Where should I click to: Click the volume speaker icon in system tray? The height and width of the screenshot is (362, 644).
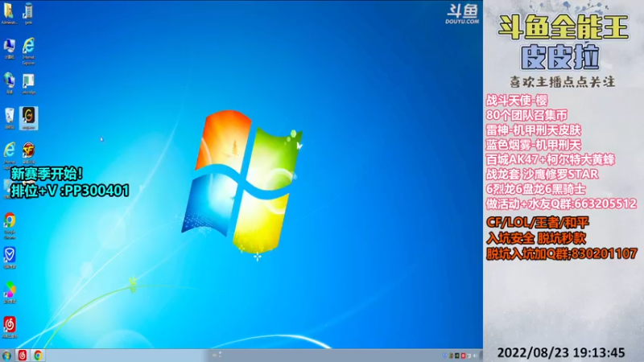coord(475,356)
